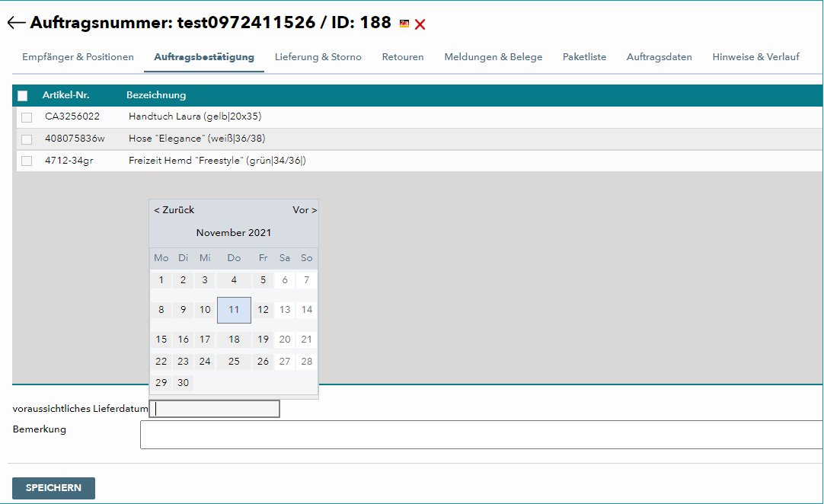This screenshot has width=824, height=504.
Task: Click the Hose "Elegance" (weiß|36/38) description
Action: point(197,139)
